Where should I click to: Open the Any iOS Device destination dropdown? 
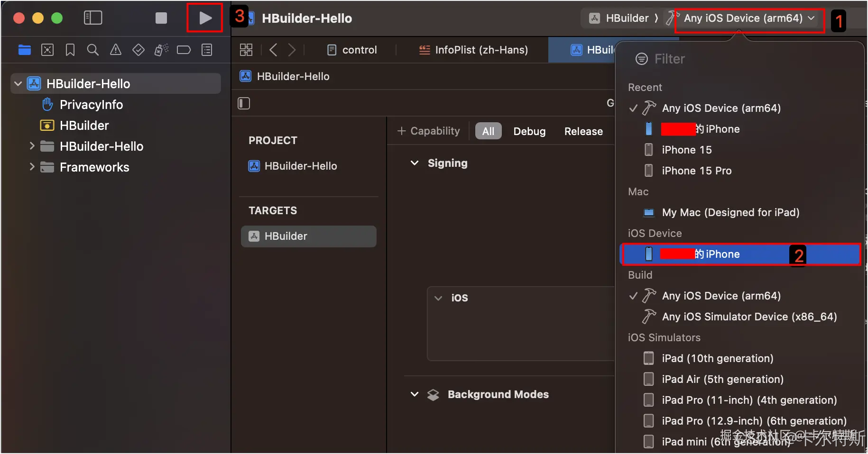coord(749,18)
